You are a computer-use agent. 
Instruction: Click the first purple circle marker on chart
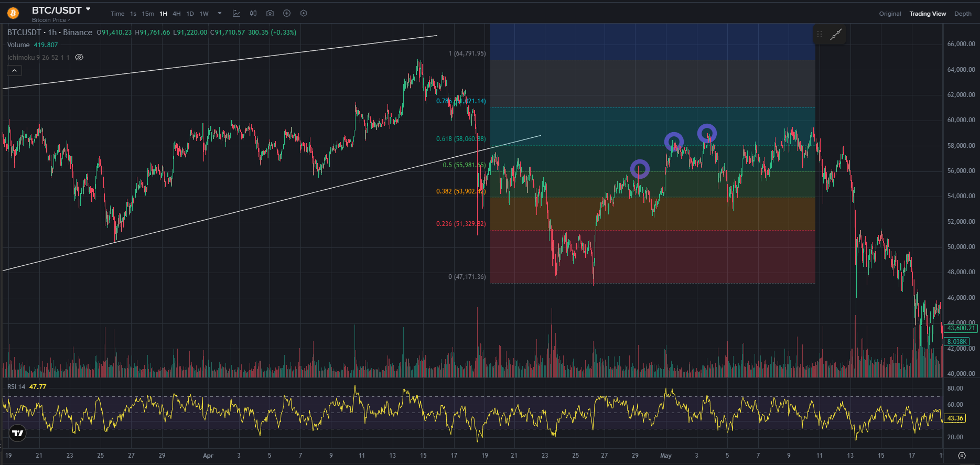(640, 169)
